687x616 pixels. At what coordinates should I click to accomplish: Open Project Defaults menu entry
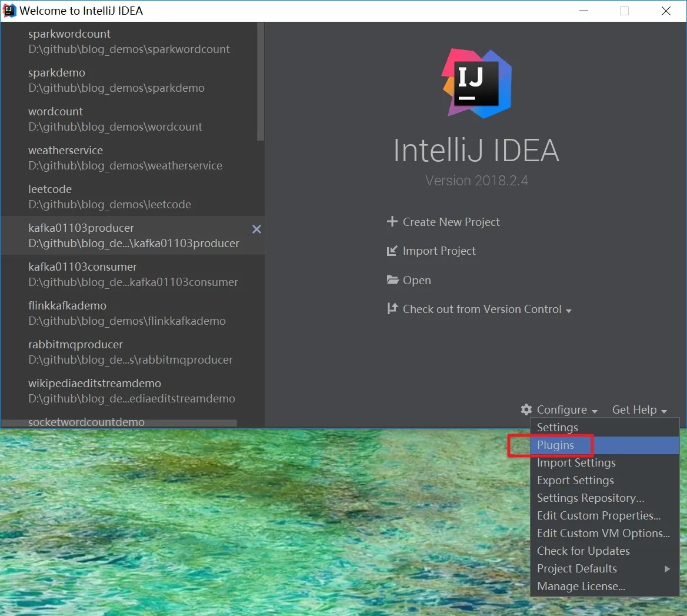[x=605, y=569]
